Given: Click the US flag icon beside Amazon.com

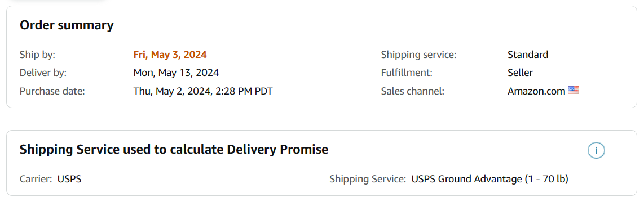Looking at the screenshot, I should pos(574,90).
